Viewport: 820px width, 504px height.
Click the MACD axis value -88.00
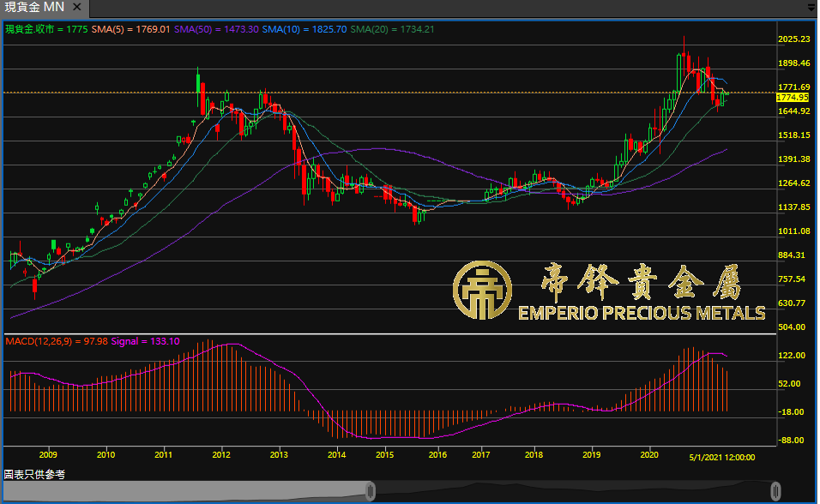pyautogui.click(x=791, y=441)
